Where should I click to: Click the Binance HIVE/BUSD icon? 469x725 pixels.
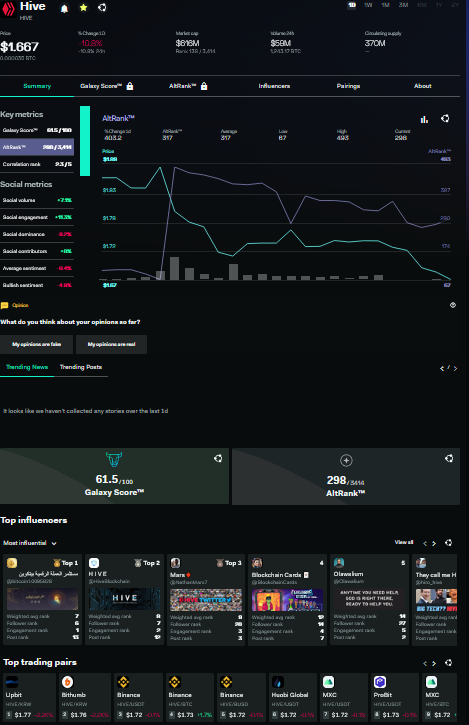[x=226, y=682]
